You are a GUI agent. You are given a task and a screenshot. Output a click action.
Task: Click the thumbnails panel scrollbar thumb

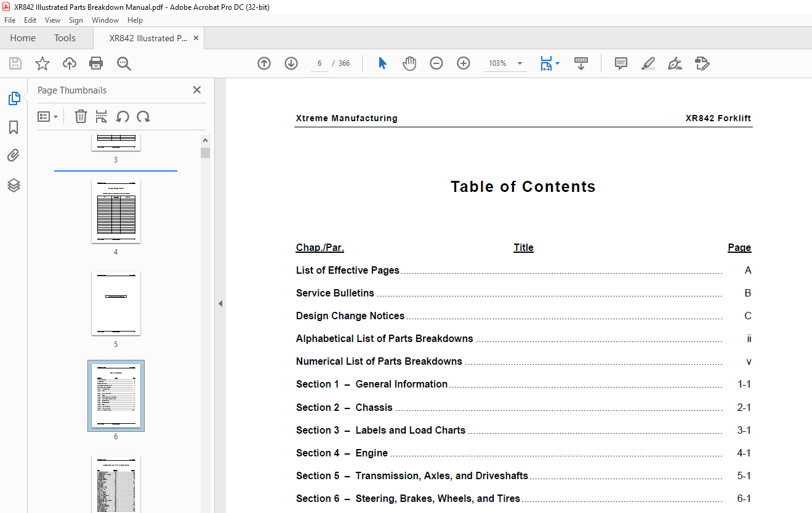[206, 153]
